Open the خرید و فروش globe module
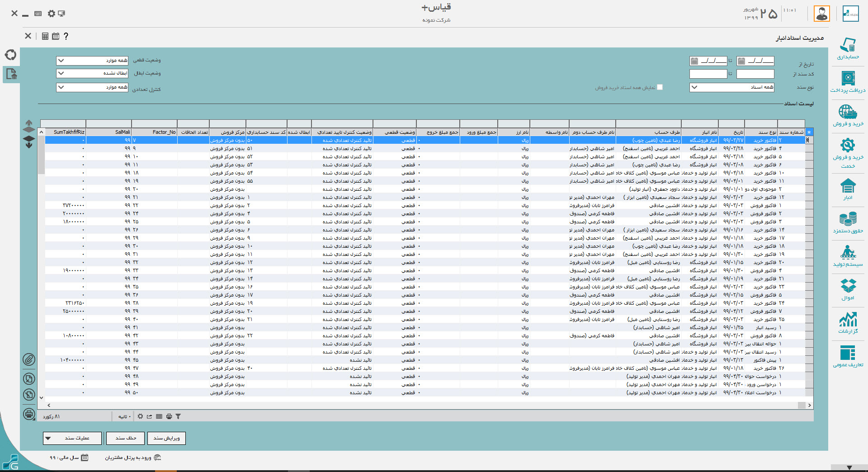This screenshot has height=472, width=868. click(848, 115)
